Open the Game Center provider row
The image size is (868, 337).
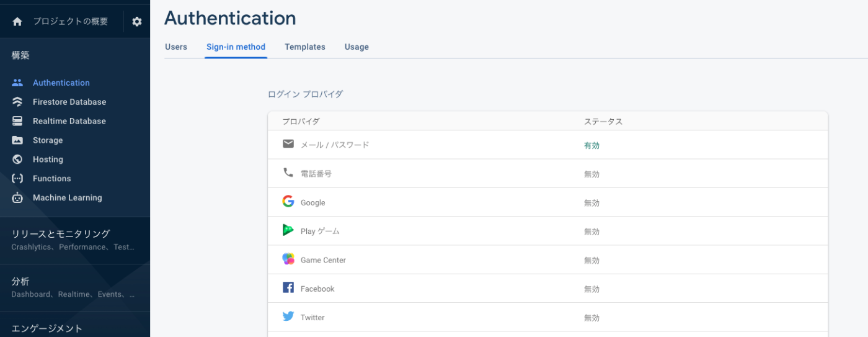547,259
